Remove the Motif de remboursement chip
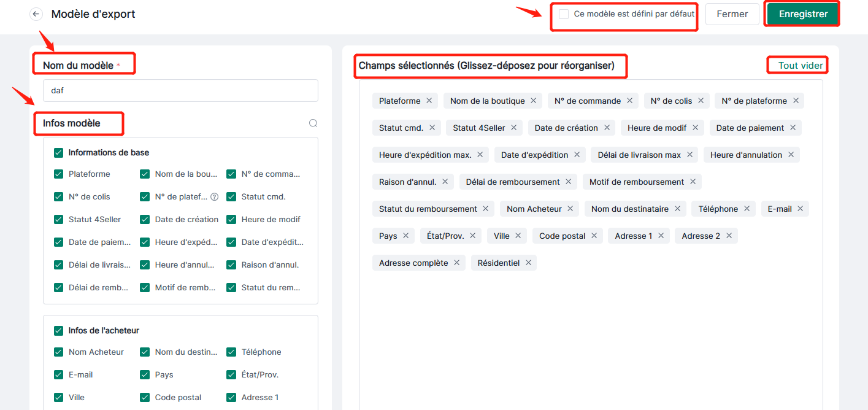868x410 pixels. click(x=693, y=182)
